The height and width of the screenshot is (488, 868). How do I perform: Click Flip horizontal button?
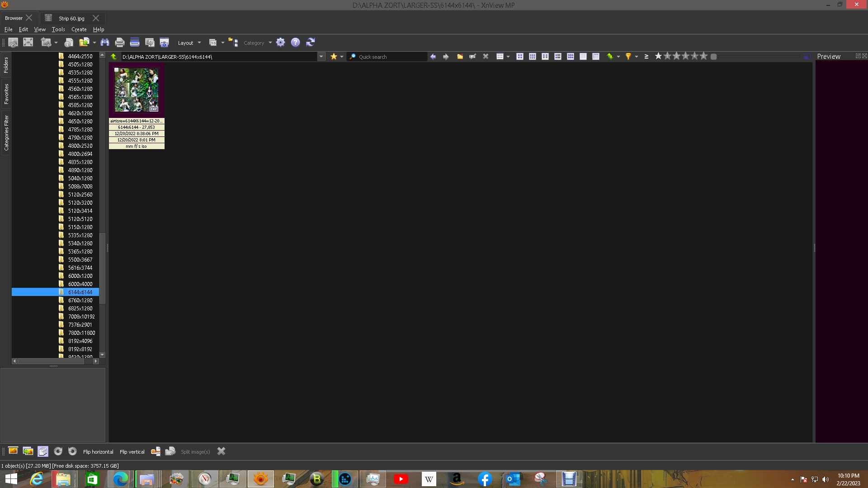click(x=98, y=452)
